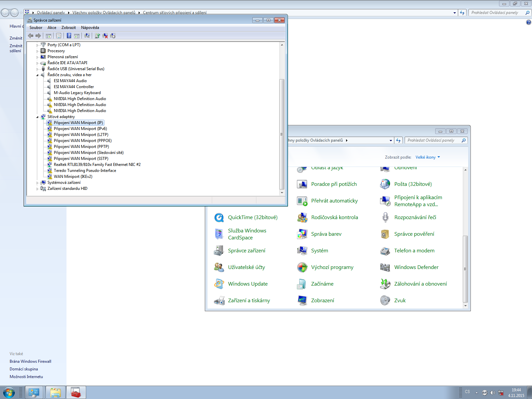Open the Zobrazit menu
Viewport: 532px width, 399px height.
pyautogui.click(x=68, y=28)
